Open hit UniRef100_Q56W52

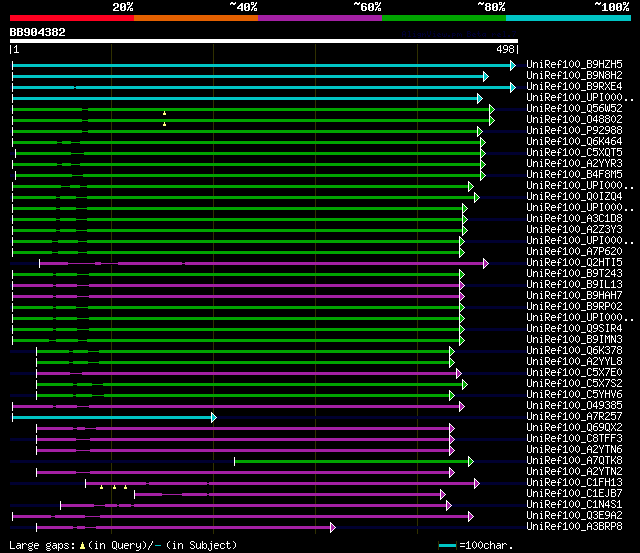pyautogui.click(x=574, y=109)
